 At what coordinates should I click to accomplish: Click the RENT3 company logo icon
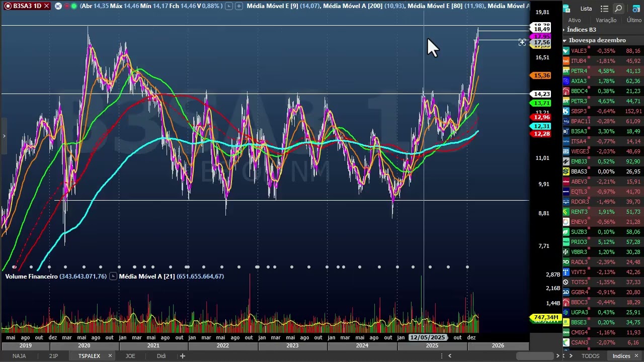tap(566, 212)
